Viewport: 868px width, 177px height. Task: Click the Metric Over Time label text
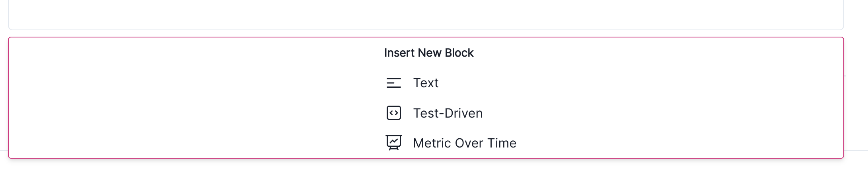464,143
